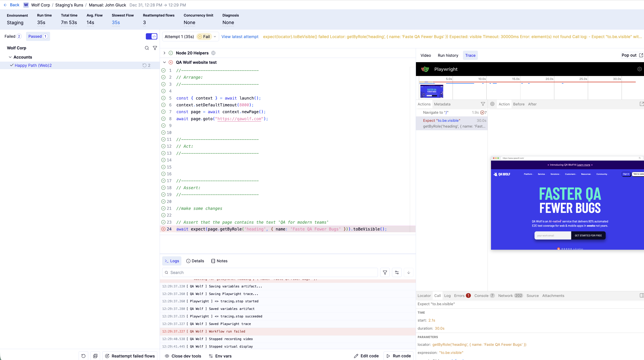Viewport: 644px width, 360px height.
Task: Collapse the Accounts tree group
Action: [10, 57]
